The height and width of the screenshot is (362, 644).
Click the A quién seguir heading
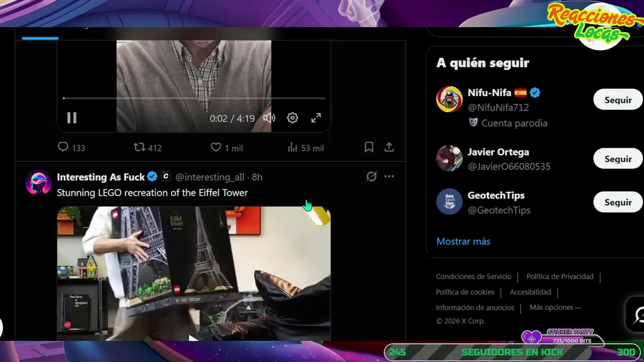pos(482,63)
